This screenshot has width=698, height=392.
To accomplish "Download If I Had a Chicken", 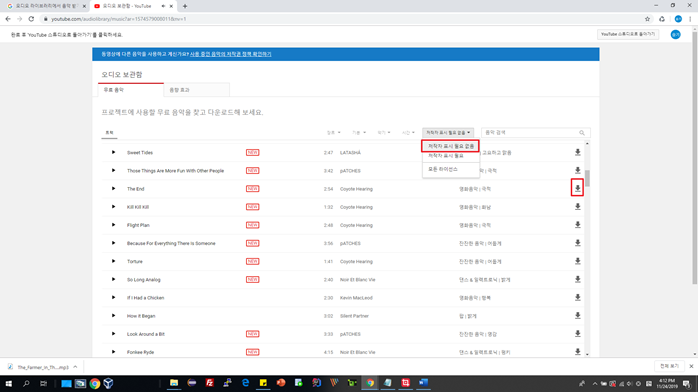I will (x=577, y=297).
